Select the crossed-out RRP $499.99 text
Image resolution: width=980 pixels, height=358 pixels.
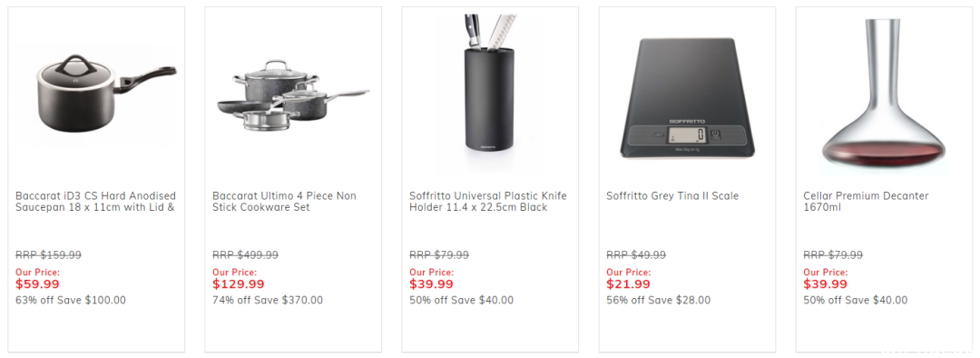click(246, 255)
